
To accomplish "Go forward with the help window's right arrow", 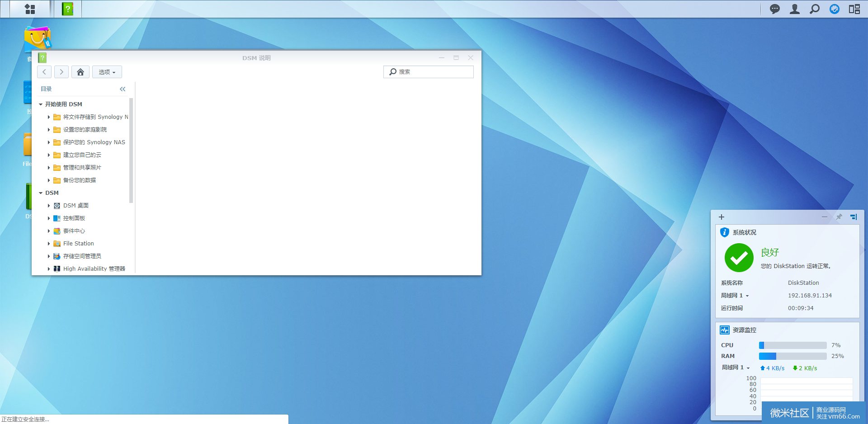I will tap(61, 72).
